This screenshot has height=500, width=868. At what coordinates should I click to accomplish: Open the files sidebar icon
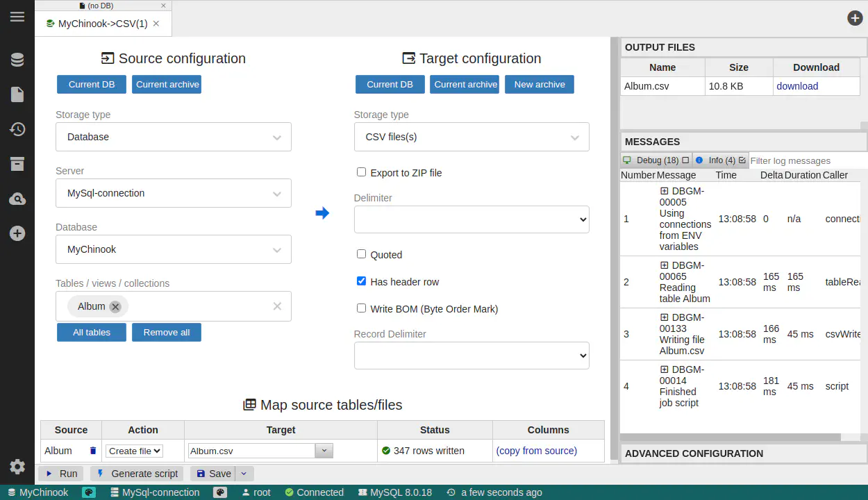17,94
